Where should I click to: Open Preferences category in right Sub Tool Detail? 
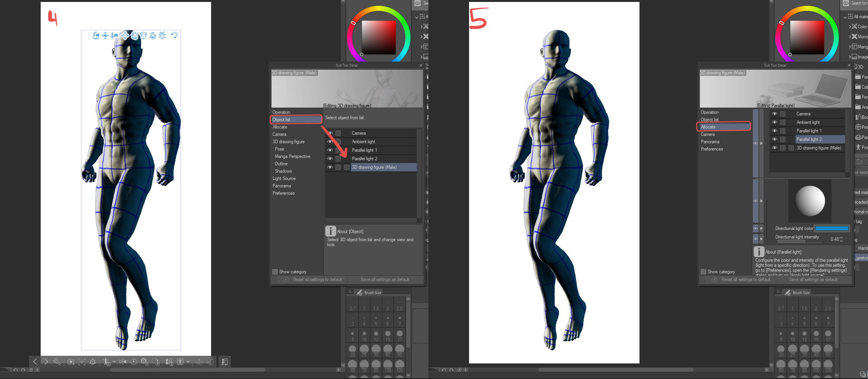(x=712, y=149)
